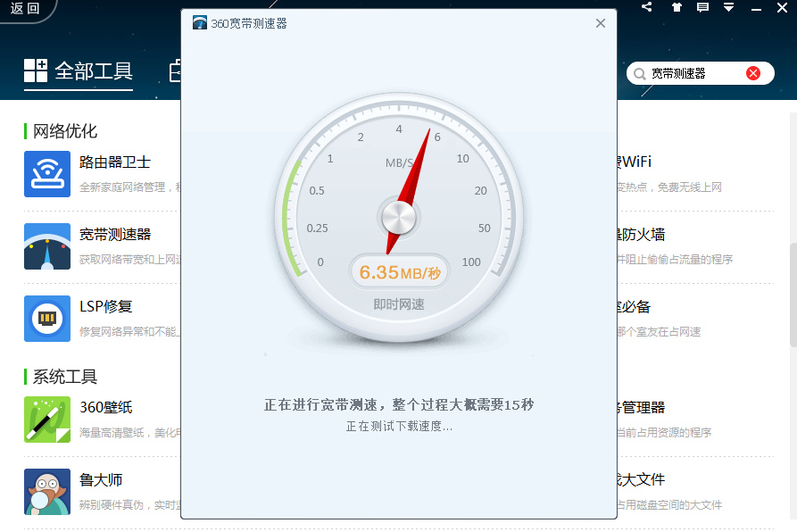Screen dimensions: 797x532
Task: Click the speedometer gauge needle hub
Action: click(x=399, y=218)
